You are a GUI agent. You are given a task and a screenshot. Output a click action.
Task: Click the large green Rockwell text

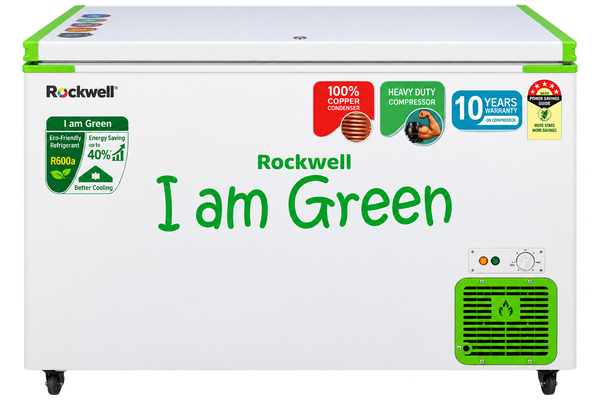click(304, 162)
